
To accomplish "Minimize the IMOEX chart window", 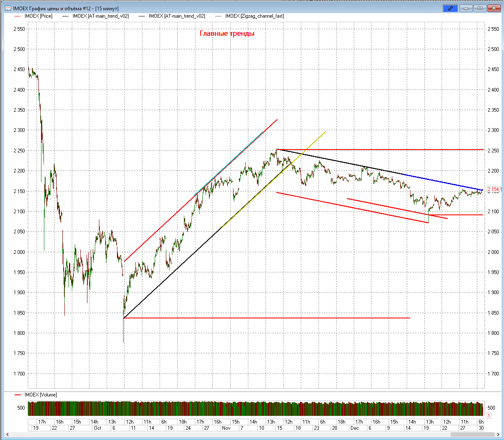I will click(466, 8).
